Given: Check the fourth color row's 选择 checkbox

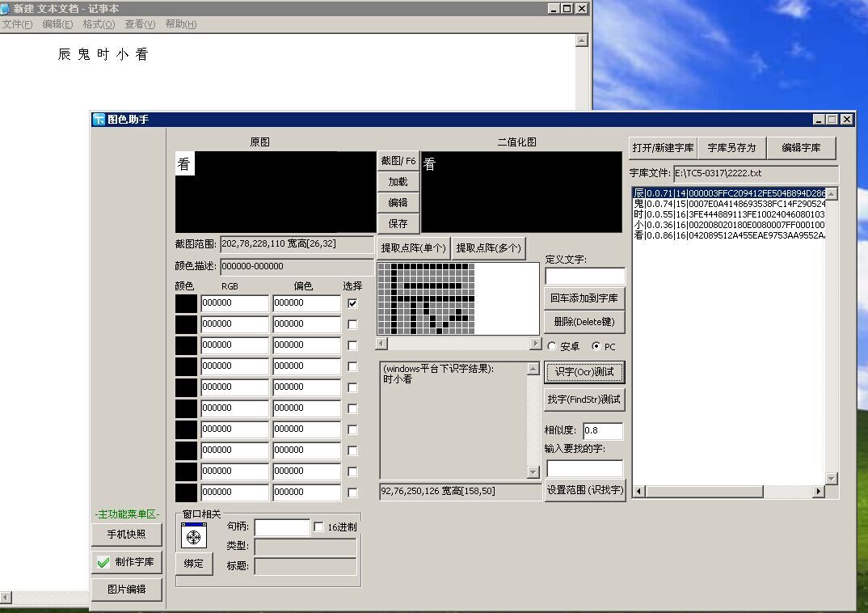Looking at the screenshot, I should pos(352,366).
